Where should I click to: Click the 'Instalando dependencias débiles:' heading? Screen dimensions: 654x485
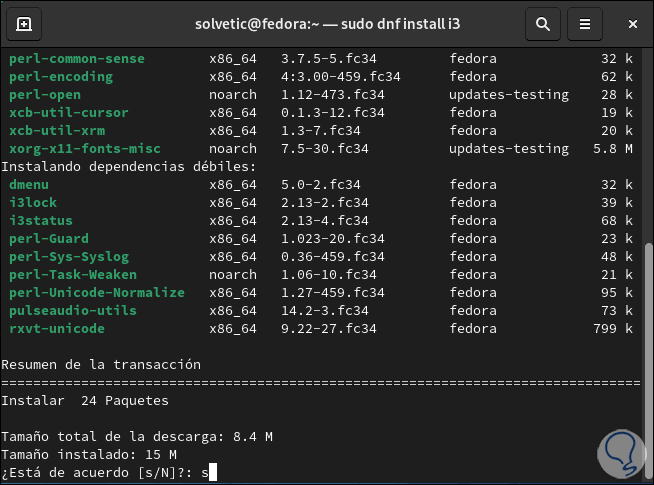pos(129,167)
